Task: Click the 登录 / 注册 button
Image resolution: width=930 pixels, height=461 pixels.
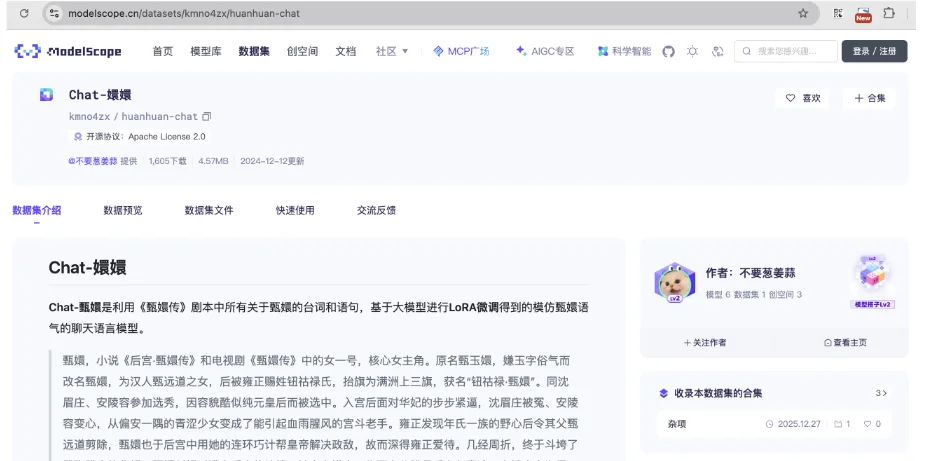Action: point(875,51)
